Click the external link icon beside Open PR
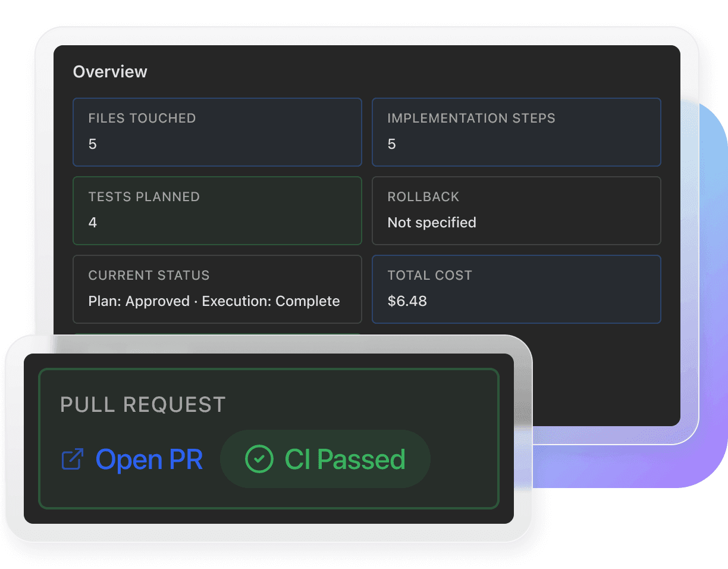 [x=73, y=459]
